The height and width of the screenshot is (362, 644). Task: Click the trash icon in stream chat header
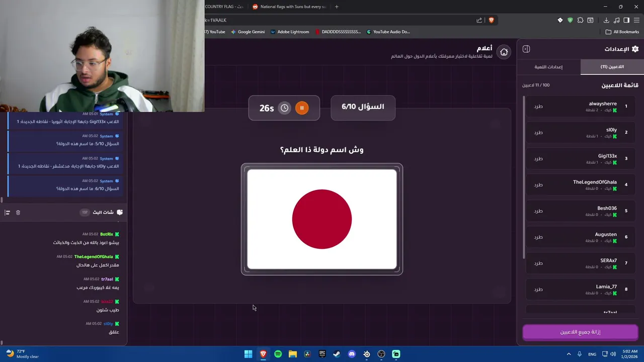click(x=18, y=213)
